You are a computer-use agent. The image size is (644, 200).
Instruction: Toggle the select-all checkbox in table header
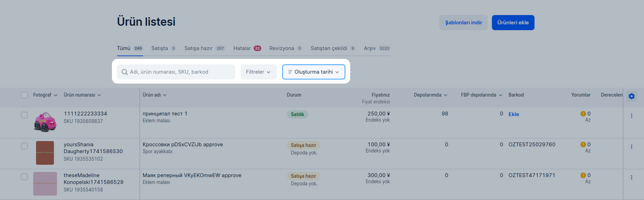[24, 95]
